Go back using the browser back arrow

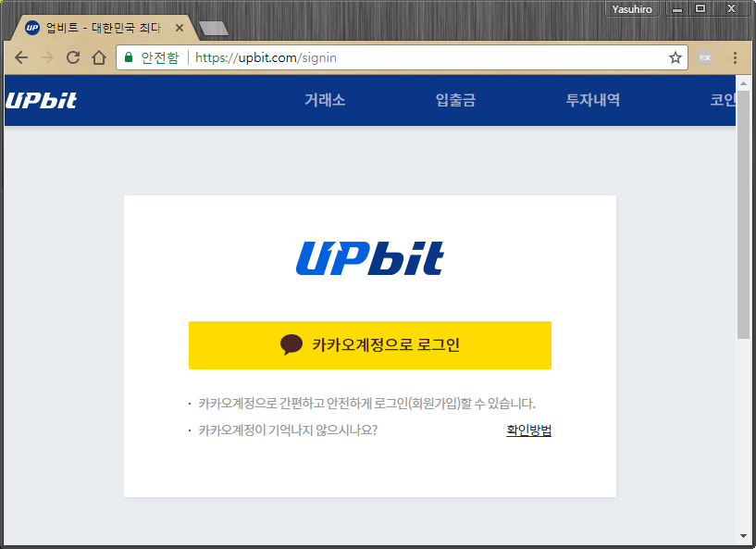pos(21,58)
